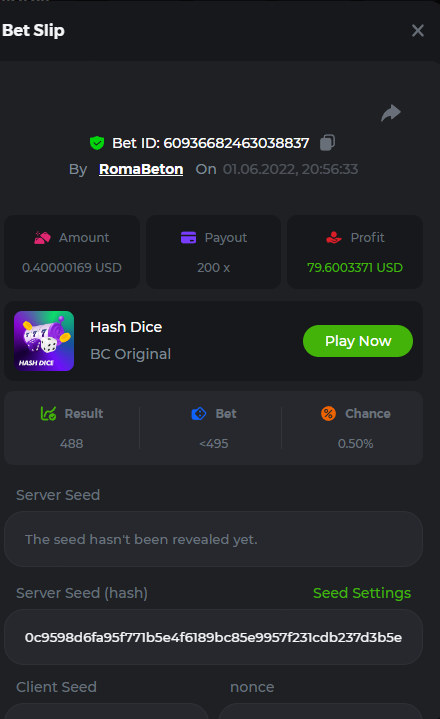Close the Bet Slip panel

[418, 31]
